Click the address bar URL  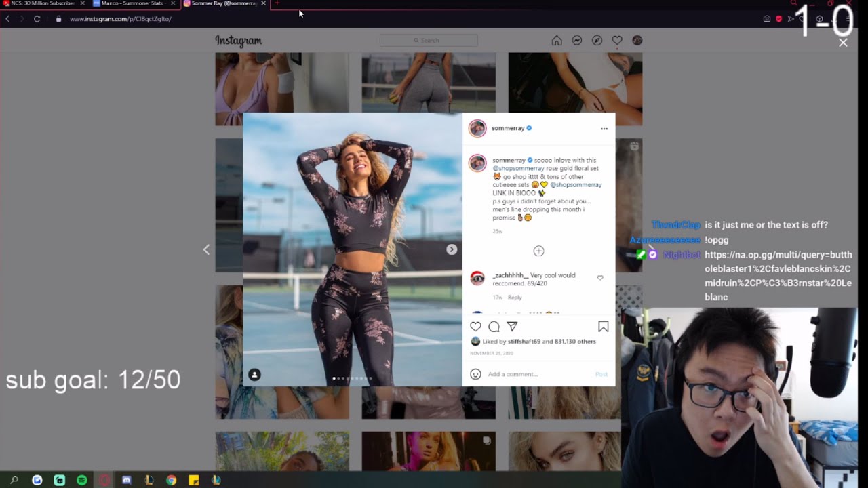pyautogui.click(x=121, y=19)
